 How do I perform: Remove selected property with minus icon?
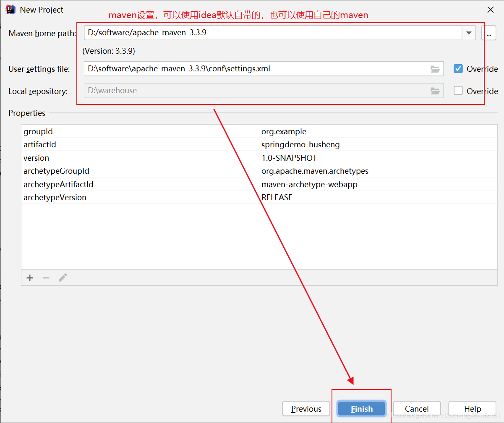click(x=46, y=278)
